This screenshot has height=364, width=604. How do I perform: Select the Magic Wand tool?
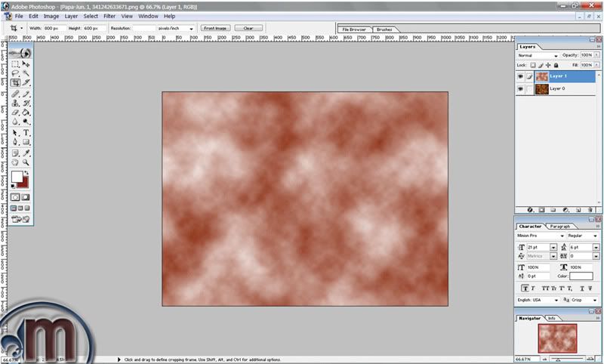(26, 73)
